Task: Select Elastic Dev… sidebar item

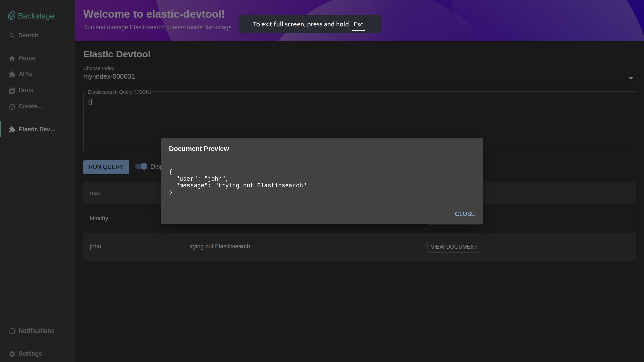Action: tap(38, 129)
